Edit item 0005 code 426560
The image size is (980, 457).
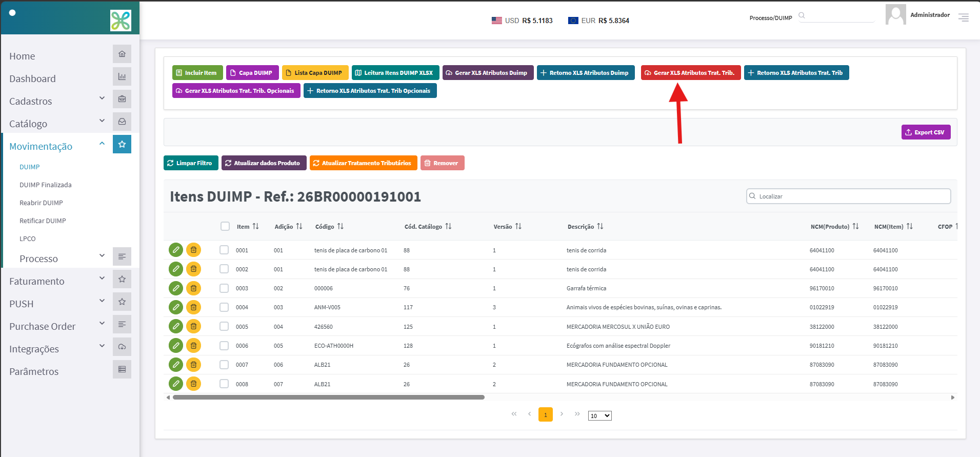(x=176, y=326)
